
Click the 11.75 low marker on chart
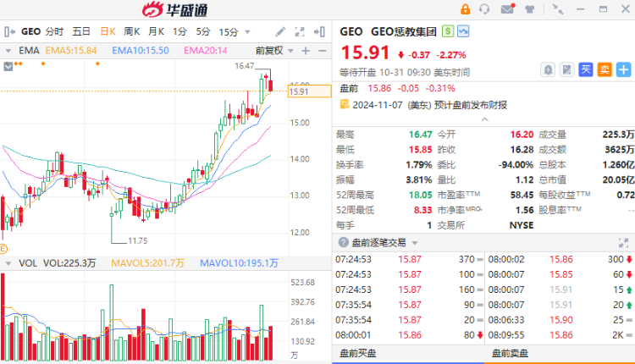point(138,241)
